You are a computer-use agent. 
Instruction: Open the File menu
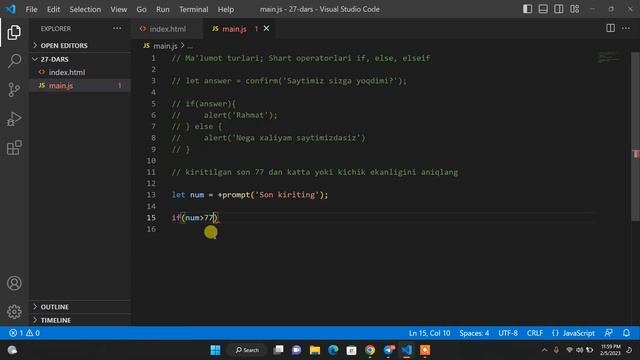31,9
